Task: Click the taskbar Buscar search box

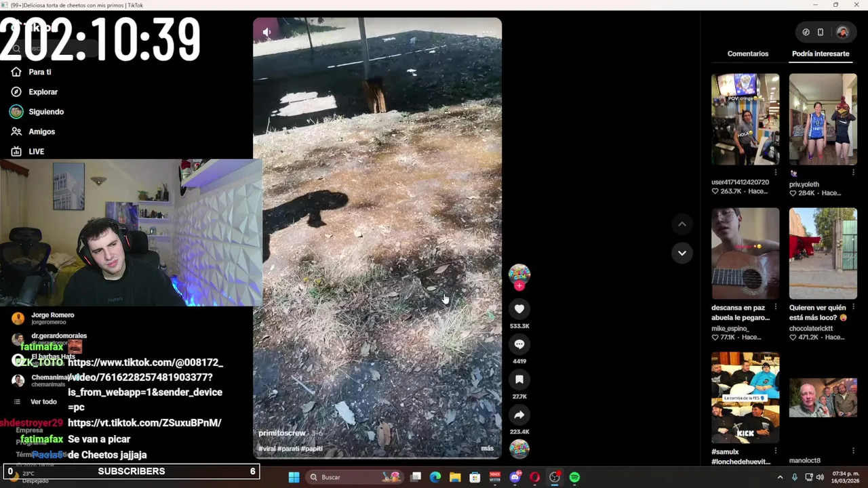Action: pyautogui.click(x=353, y=477)
